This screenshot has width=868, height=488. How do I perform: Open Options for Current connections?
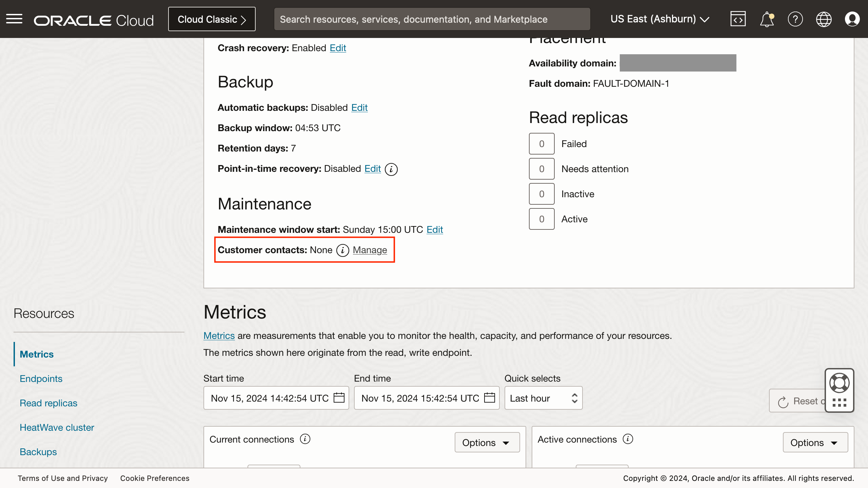pos(487,442)
